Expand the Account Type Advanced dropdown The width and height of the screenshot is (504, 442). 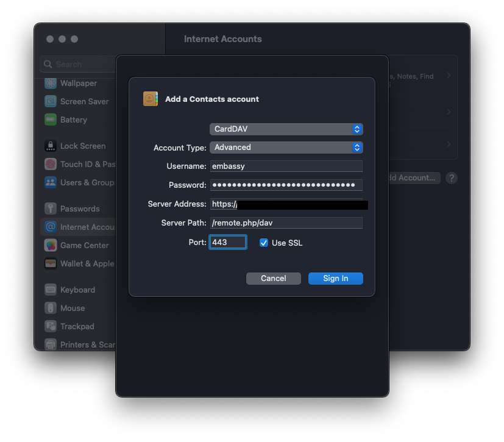click(x=286, y=148)
